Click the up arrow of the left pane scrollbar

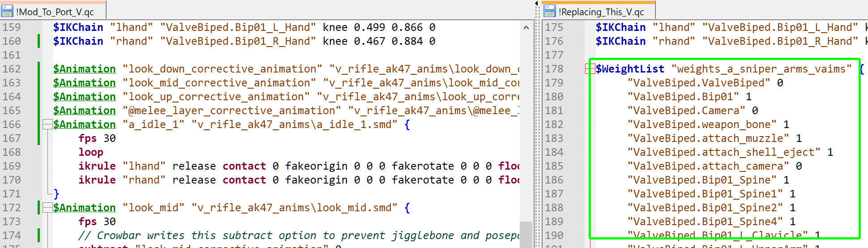pyautogui.click(x=526, y=27)
